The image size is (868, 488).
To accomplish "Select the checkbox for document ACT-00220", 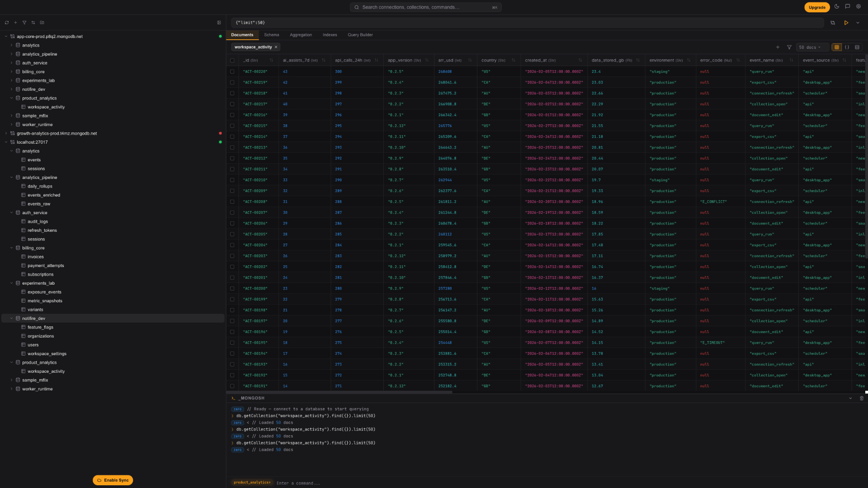I will (232, 71).
